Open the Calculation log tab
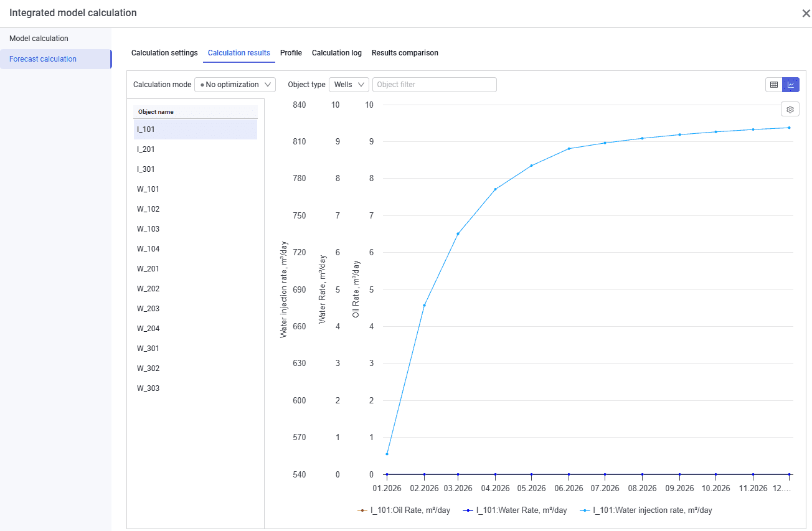 tap(337, 53)
